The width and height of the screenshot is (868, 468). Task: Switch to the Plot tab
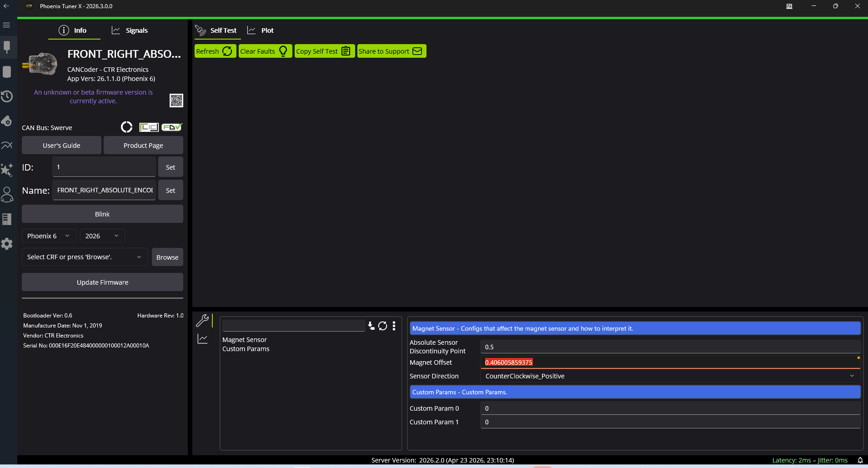coord(261,30)
